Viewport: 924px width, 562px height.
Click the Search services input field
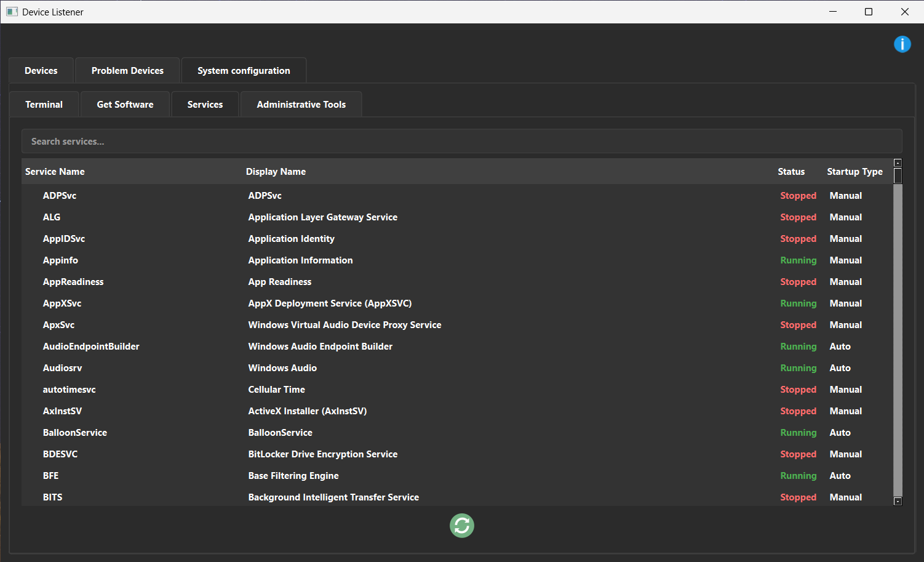461,142
